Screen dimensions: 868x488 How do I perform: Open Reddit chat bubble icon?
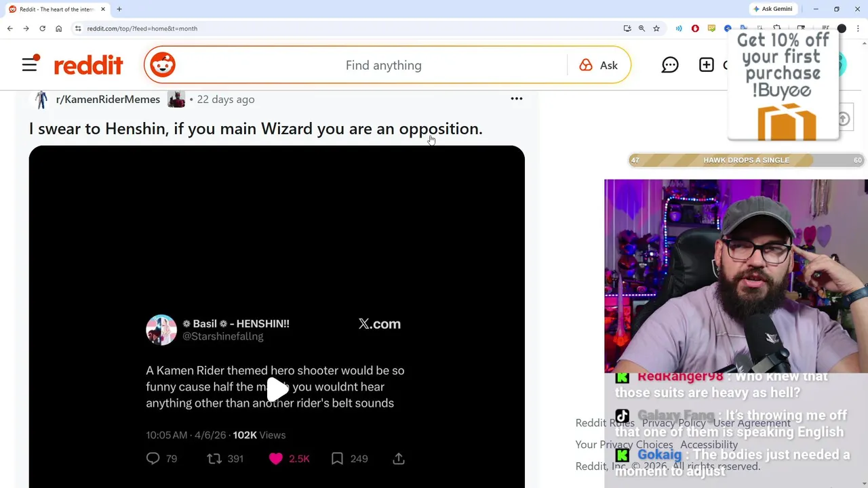pos(670,65)
